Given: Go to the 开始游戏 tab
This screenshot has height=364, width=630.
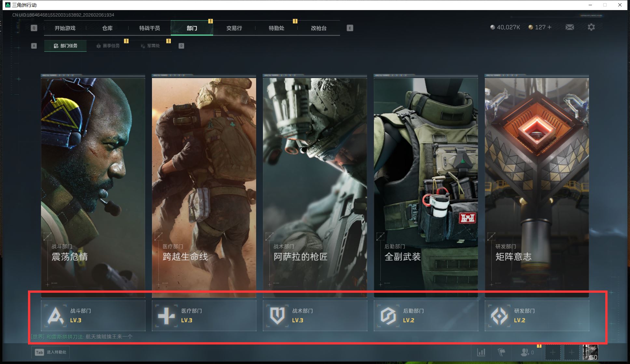Looking at the screenshot, I should [x=65, y=28].
